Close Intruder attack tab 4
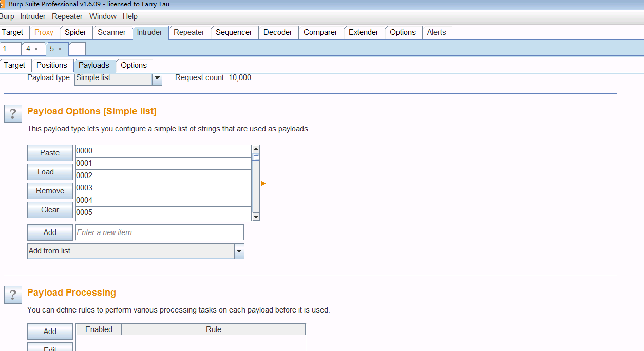This screenshot has width=644, height=351. (36, 49)
